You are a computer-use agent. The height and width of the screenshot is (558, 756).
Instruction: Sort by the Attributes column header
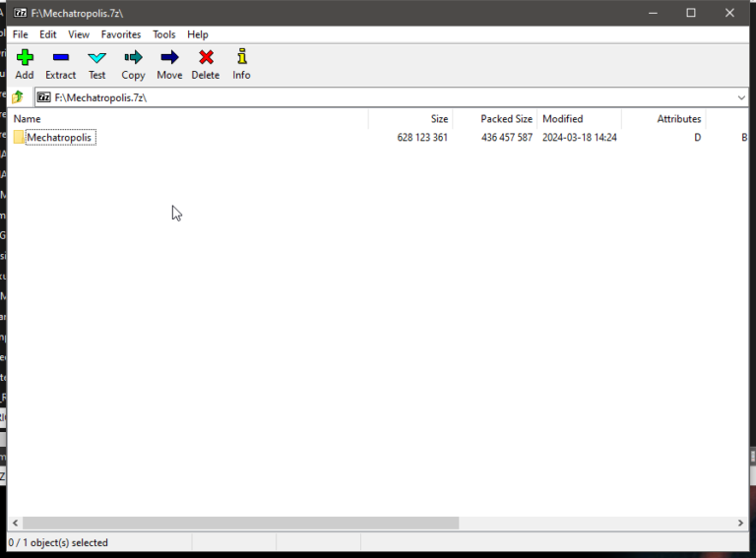[663, 119]
